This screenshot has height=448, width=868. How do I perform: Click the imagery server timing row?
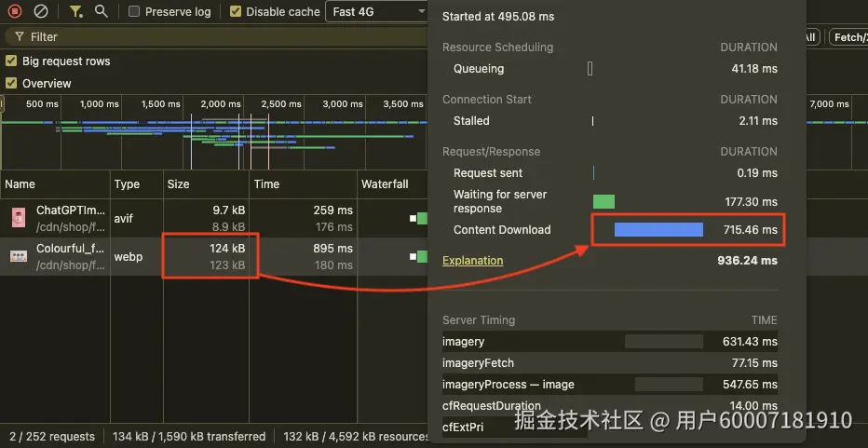click(x=610, y=342)
